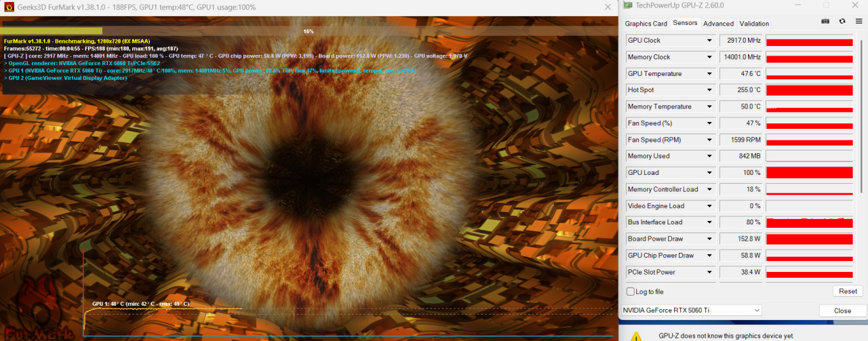Expand the Bus Interface Load dropdown
This screenshot has height=341, width=868.
click(710, 222)
